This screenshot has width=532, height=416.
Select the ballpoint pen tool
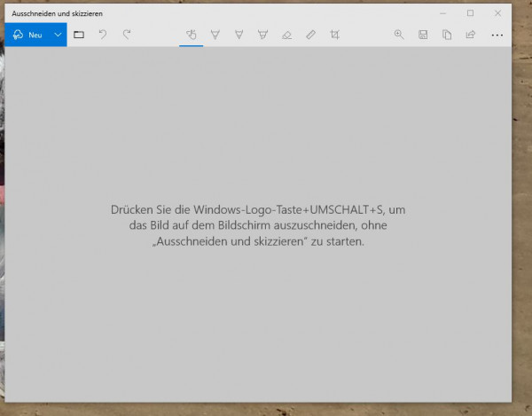[215, 35]
